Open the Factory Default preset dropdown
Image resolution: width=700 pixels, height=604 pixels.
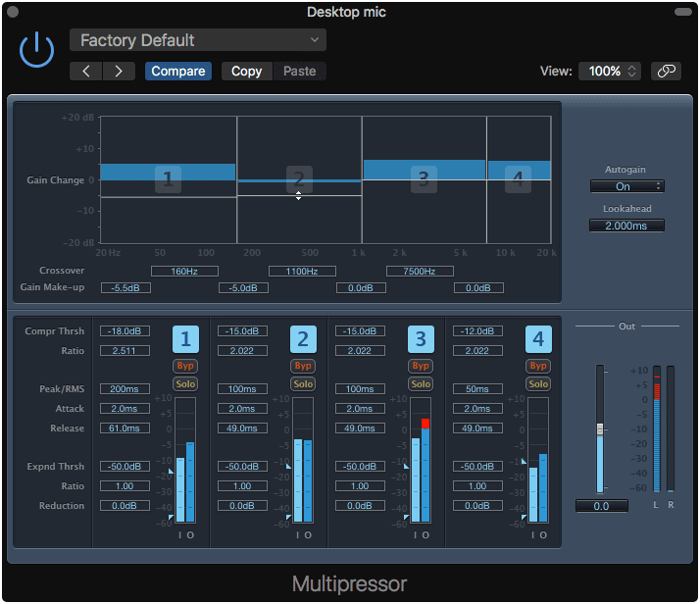click(198, 40)
